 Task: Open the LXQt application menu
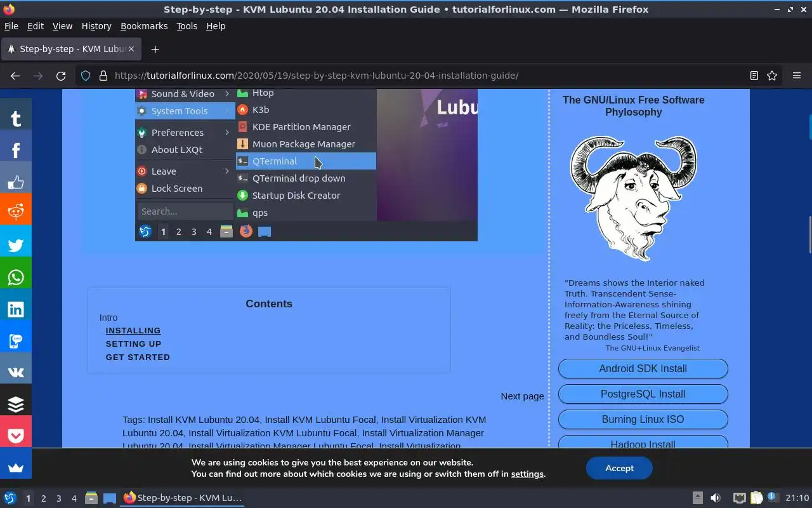[x=10, y=498]
